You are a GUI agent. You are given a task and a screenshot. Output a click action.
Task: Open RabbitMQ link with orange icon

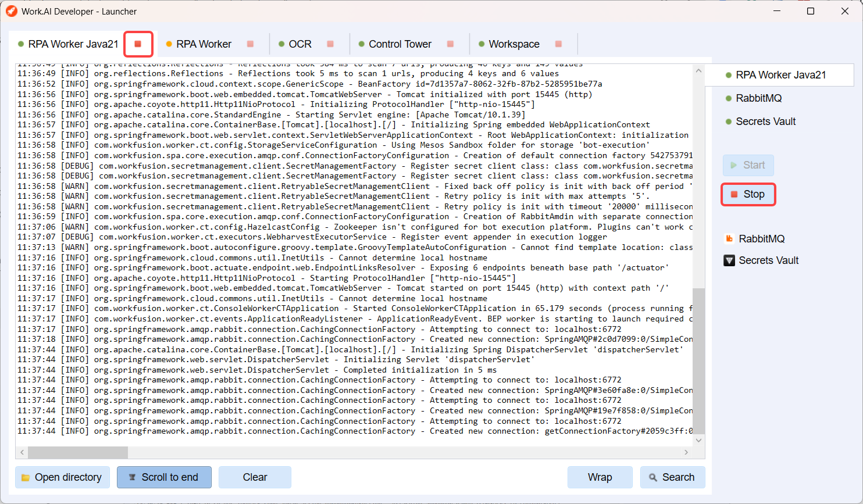click(761, 239)
